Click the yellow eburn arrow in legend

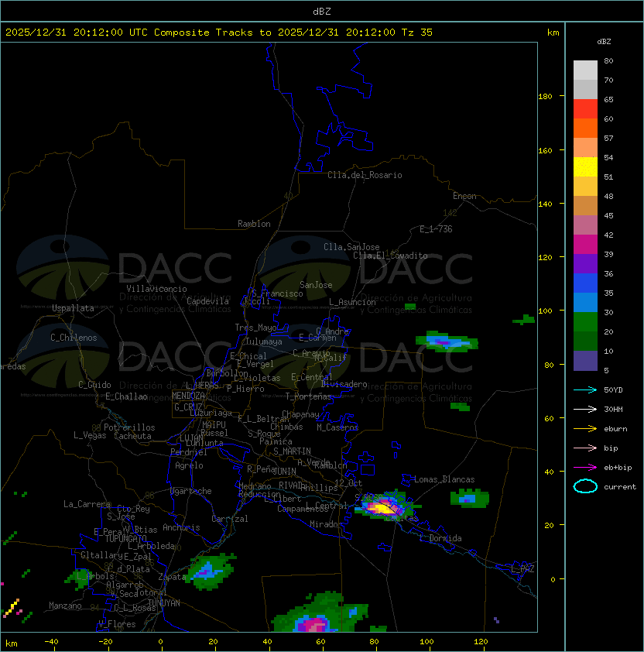pyautogui.click(x=585, y=428)
